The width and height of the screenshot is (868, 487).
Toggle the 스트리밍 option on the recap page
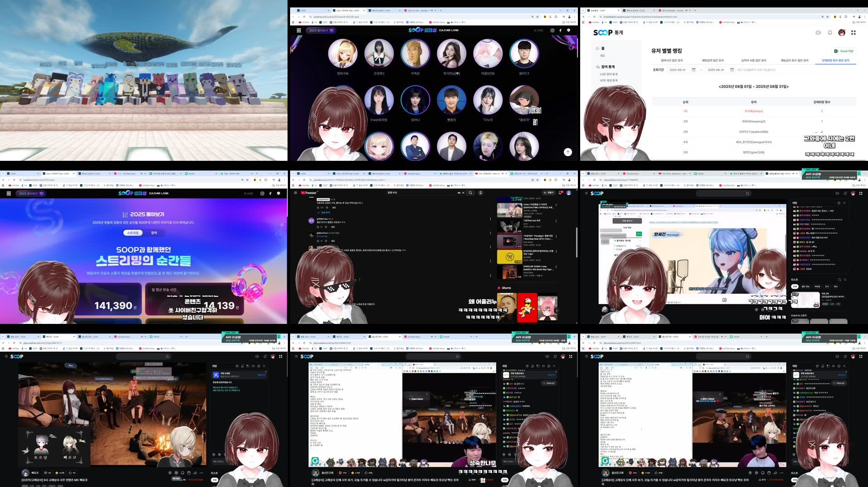coord(133,232)
